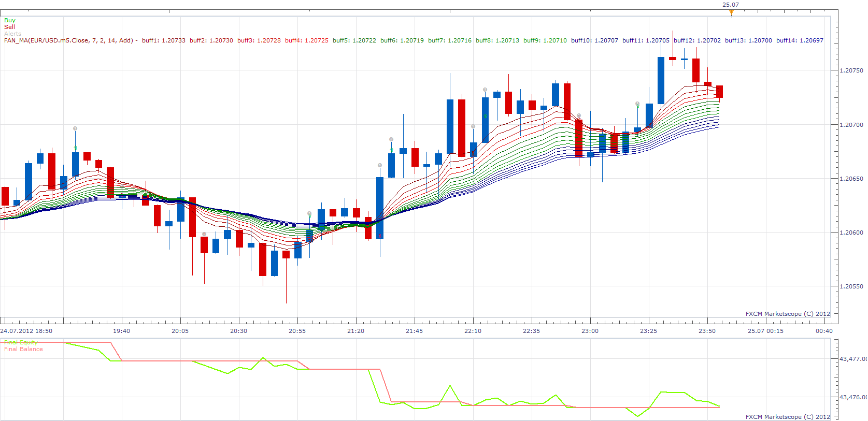Click the 22:35 time axis label
The width and height of the screenshot is (868, 421).
pyautogui.click(x=532, y=331)
